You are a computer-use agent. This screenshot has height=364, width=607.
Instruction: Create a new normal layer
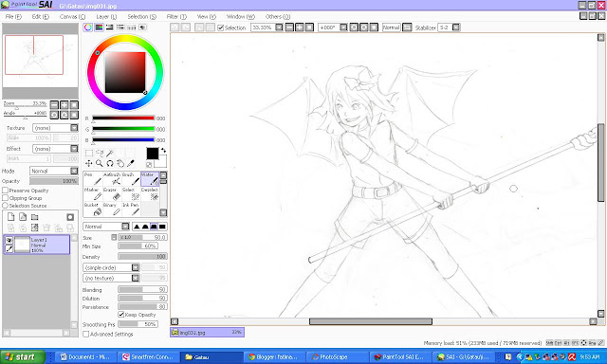coord(10,217)
